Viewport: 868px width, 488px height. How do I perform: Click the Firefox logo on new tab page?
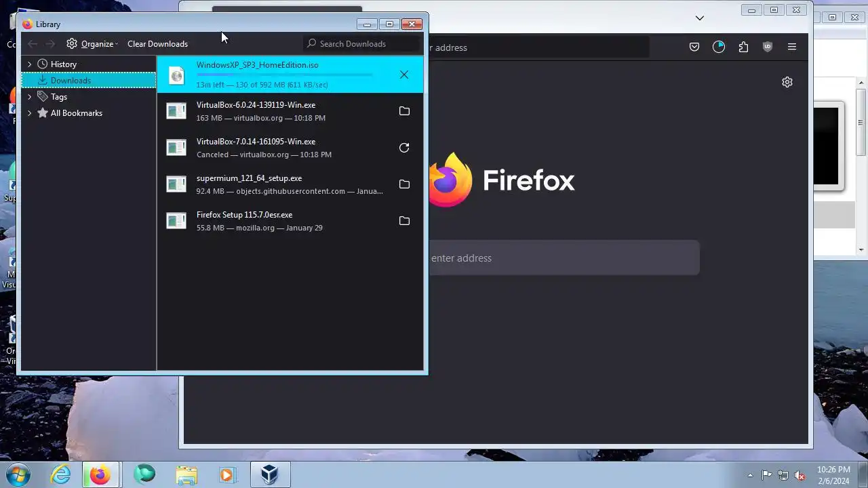(449, 180)
